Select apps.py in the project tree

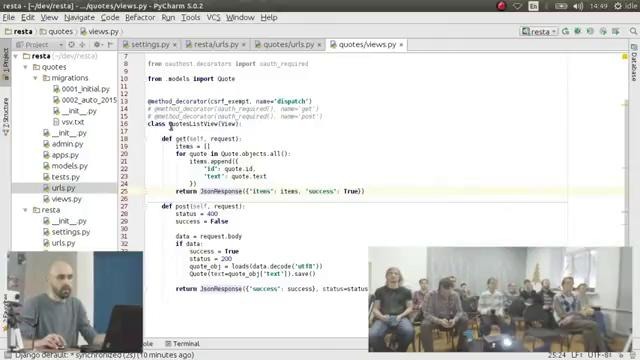(x=61, y=155)
